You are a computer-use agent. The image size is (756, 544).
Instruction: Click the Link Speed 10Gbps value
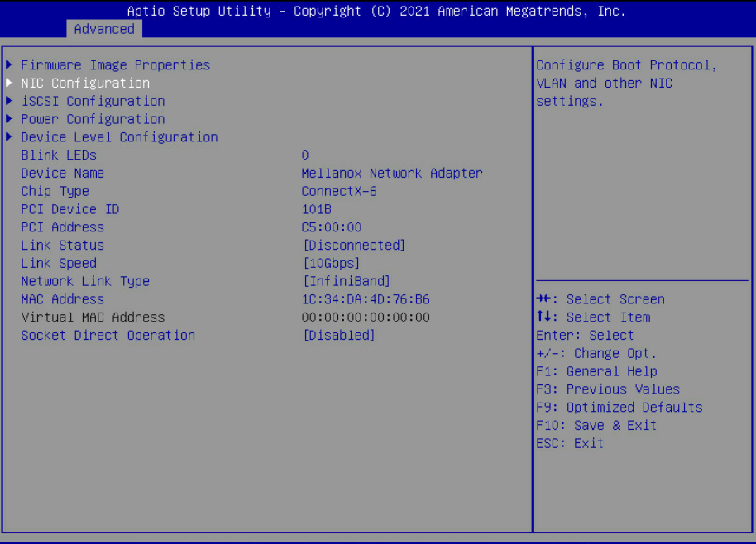point(331,263)
